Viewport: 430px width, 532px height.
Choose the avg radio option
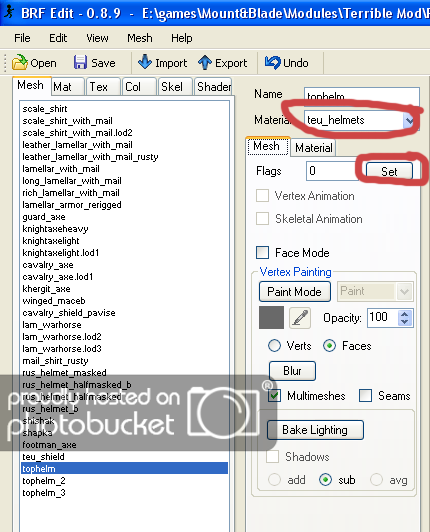(x=376, y=480)
